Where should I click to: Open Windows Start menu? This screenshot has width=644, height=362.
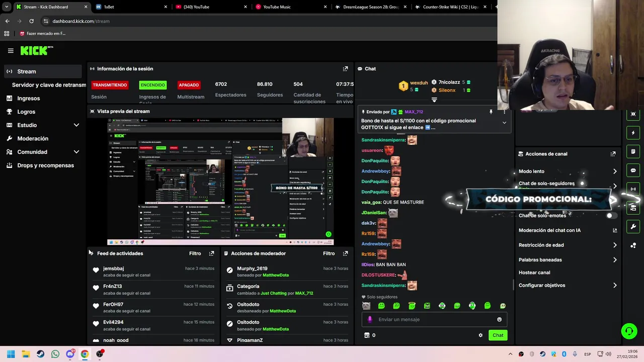tap(11, 354)
